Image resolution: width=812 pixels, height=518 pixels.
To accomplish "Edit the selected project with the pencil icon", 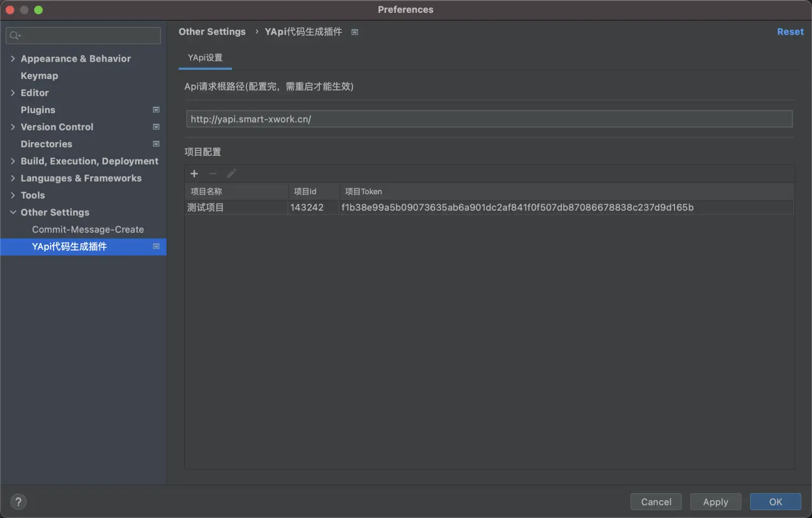I will pos(231,174).
